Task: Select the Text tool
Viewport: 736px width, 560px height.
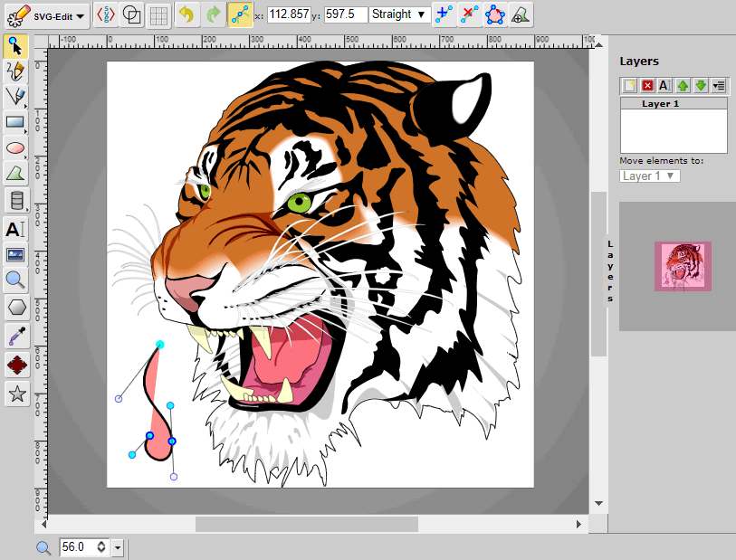Action: 16,229
